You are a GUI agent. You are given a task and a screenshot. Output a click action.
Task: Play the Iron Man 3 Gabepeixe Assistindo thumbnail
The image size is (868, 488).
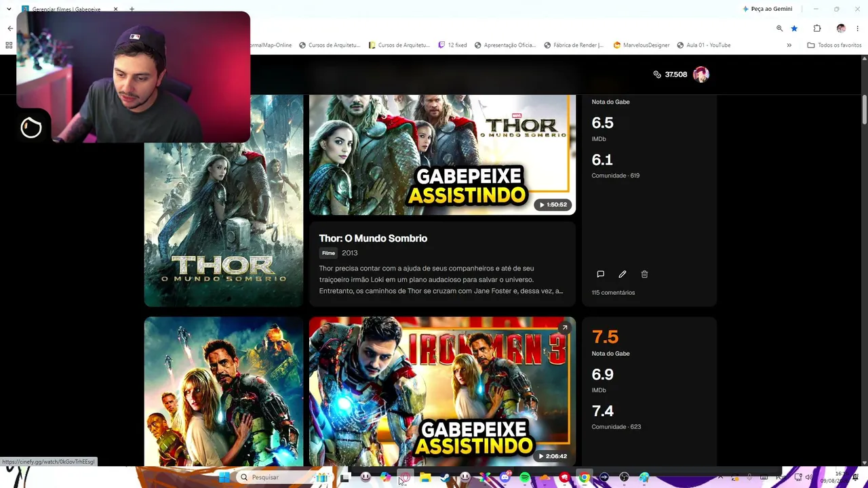coord(442,391)
